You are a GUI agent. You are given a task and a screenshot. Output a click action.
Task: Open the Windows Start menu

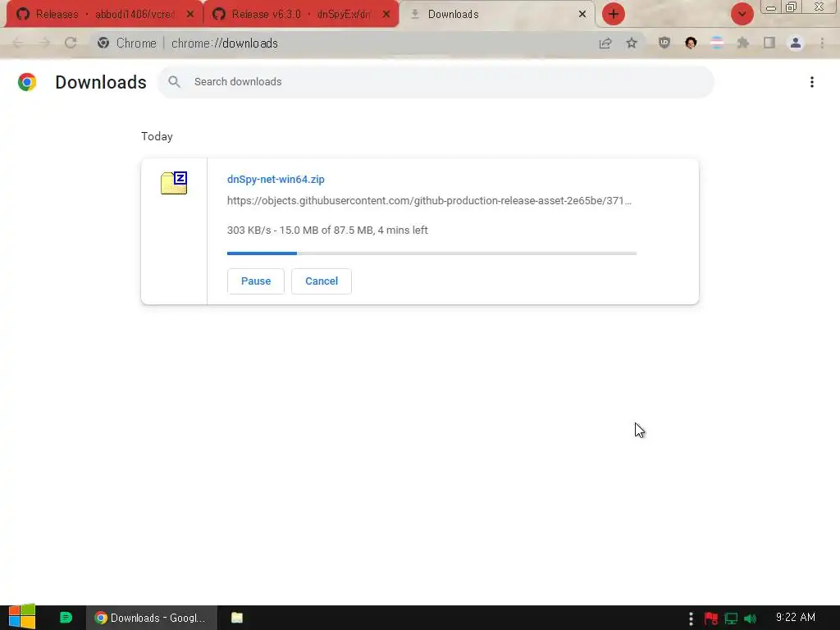[22, 617]
